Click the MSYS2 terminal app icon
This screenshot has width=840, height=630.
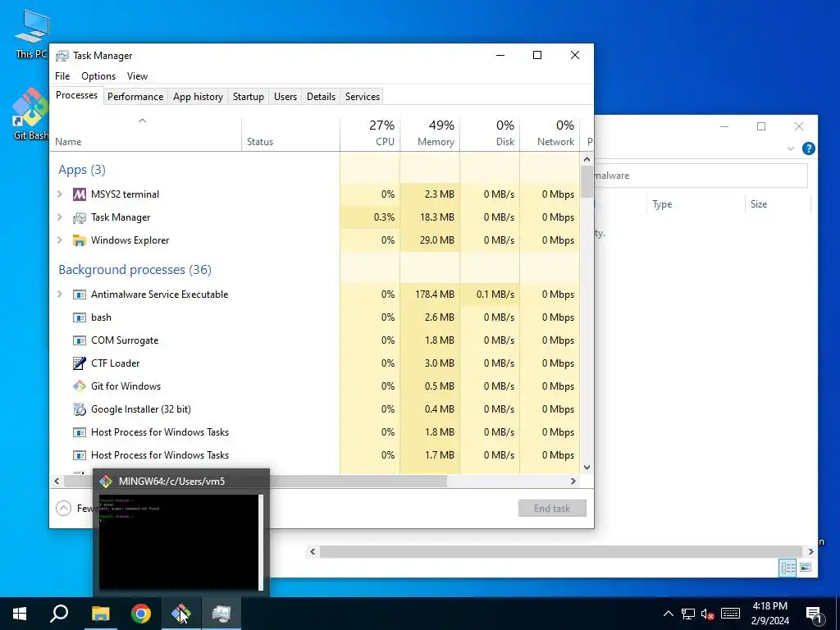click(80, 194)
